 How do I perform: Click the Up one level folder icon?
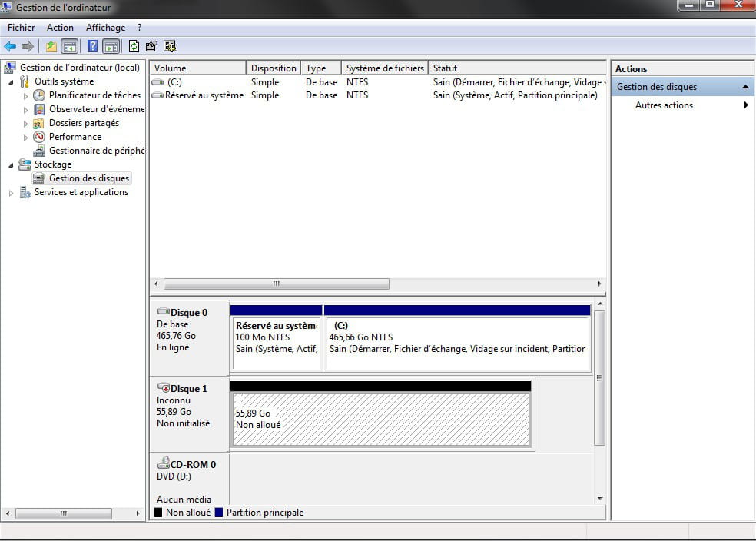pos(51,46)
